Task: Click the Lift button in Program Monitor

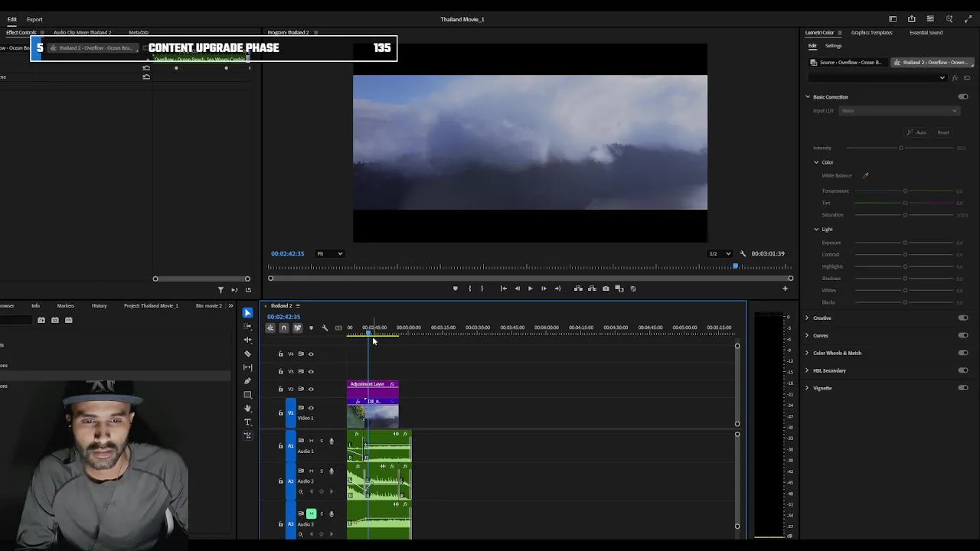Action: (578, 289)
